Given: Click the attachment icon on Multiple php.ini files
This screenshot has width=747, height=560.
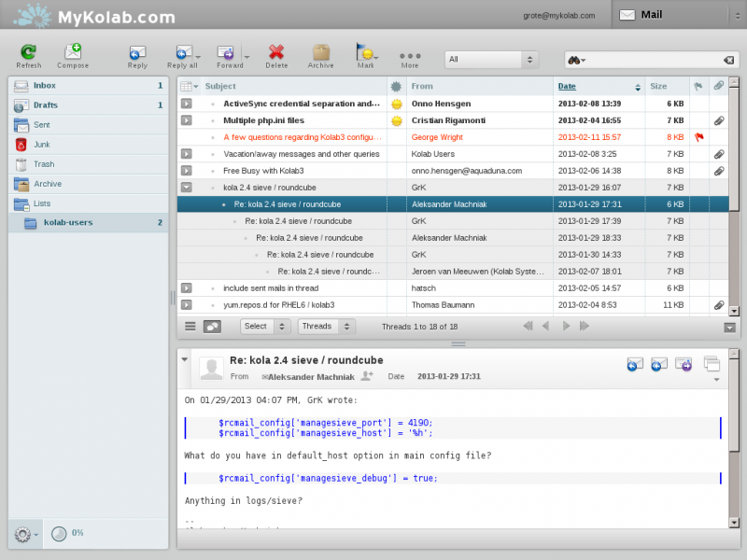Looking at the screenshot, I should [719, 120].
